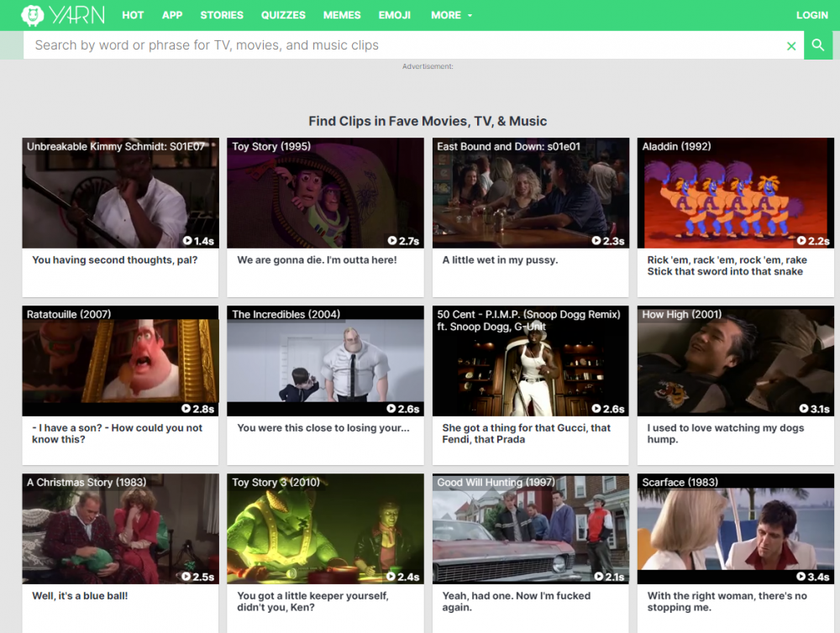The width and height of the screenshot is (840, 633).
Task: Click the Yarn lion logo icon
Action: point(32,15)
